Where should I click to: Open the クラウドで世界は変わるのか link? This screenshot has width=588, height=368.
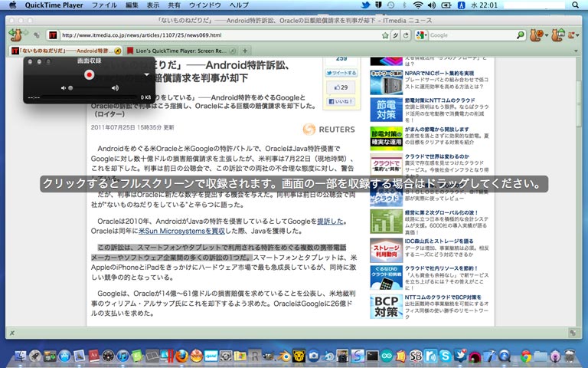[436, 156]
